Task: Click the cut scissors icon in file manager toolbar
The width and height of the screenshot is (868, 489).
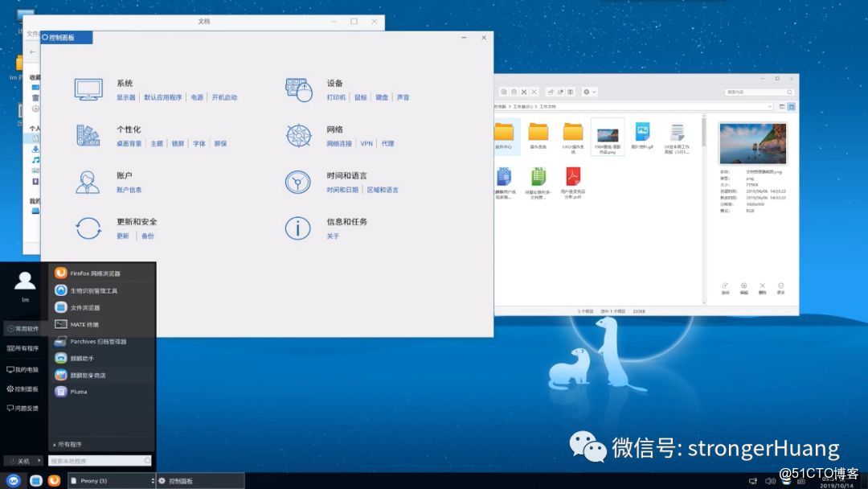Action: 524,92
